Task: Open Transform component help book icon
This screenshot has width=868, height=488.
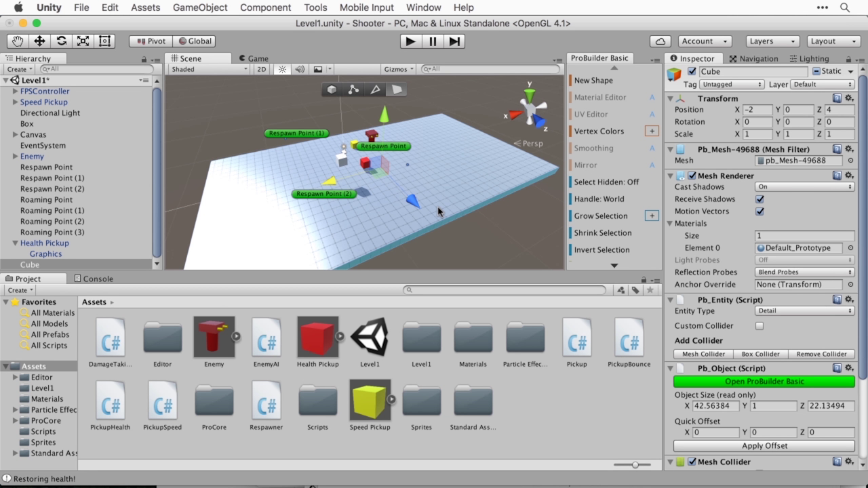Action: pos(837,98)
